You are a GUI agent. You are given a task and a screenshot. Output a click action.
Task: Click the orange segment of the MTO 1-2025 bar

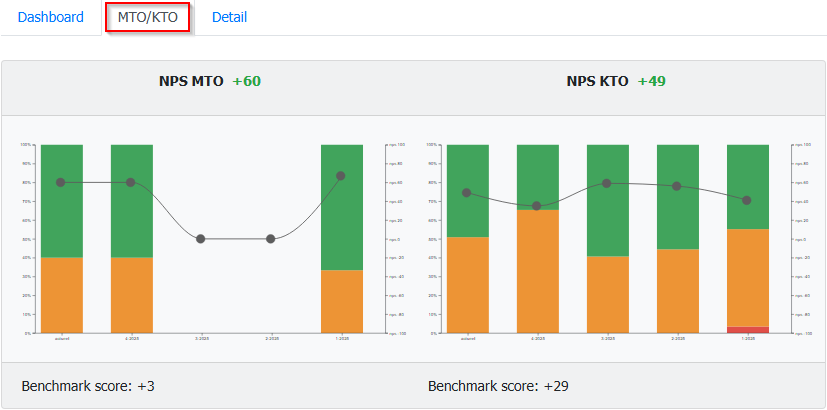341,301
